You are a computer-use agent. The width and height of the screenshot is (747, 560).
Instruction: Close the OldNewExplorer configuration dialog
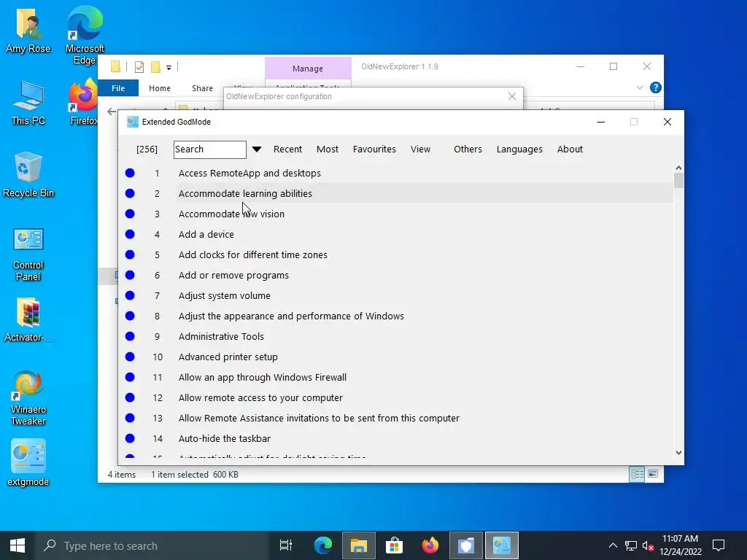[511, 96]
